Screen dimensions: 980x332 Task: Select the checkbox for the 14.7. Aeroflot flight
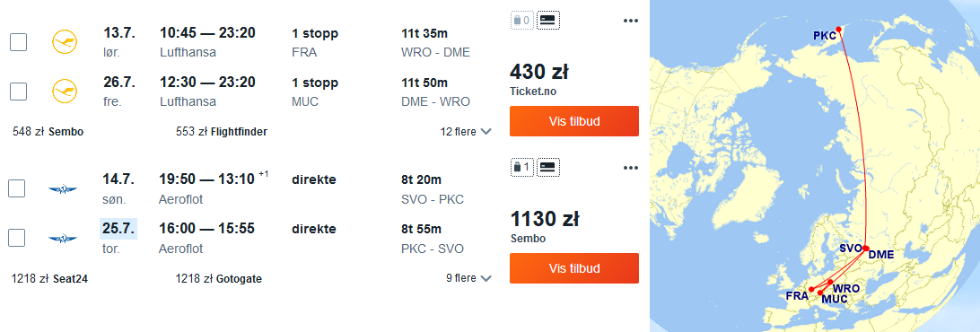17,188
